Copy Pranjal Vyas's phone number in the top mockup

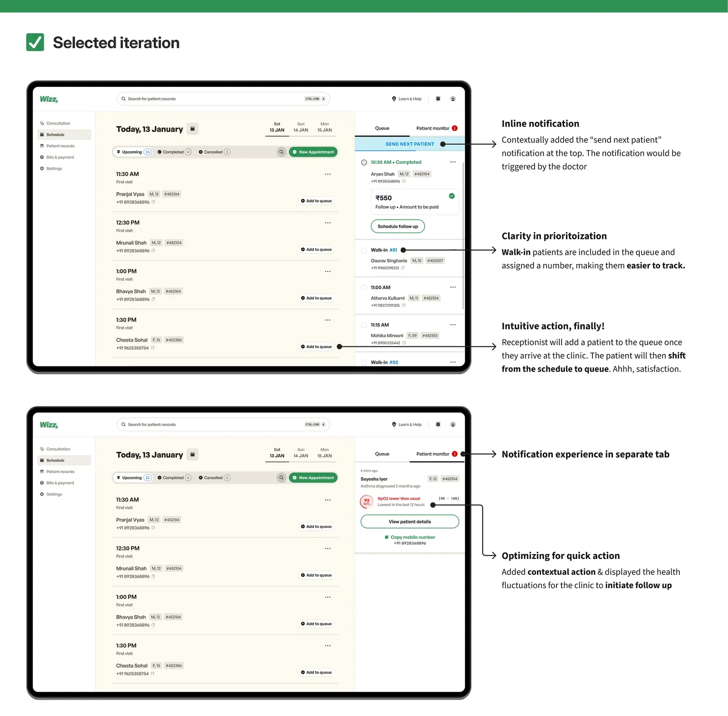[x=153, y=202]
